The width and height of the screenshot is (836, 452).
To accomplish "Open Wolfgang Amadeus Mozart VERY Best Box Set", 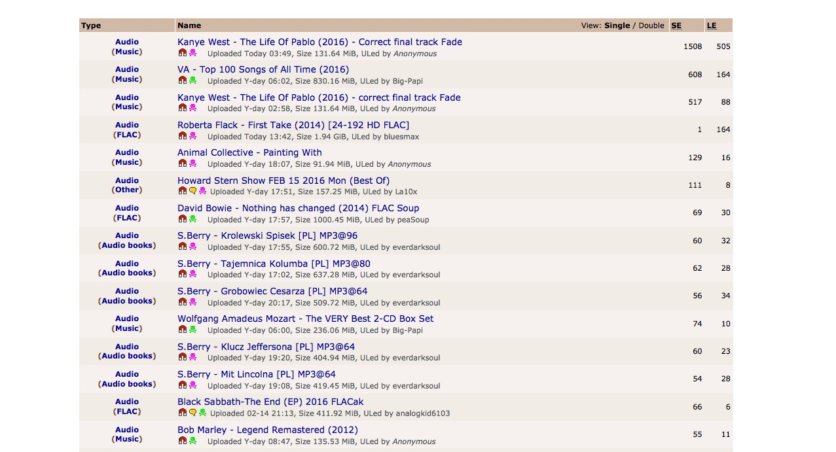I will (306, 319).
